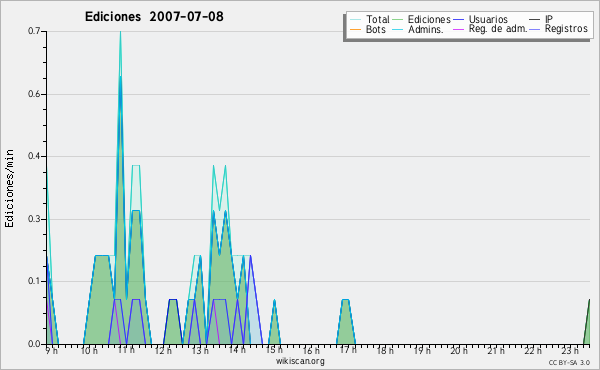This screenshot has height=370, width=600.
Task: Select the 'Bots' legend entry
Action: pos(375,29)
